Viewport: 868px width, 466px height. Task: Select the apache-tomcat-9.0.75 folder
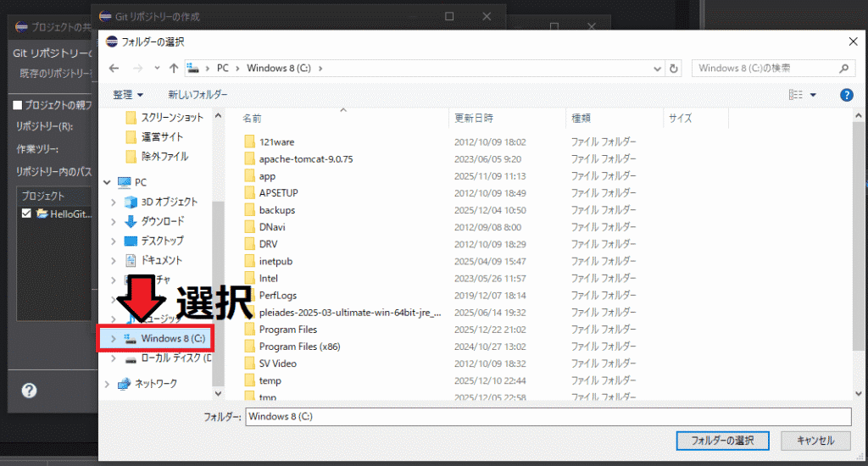[305, 158]
